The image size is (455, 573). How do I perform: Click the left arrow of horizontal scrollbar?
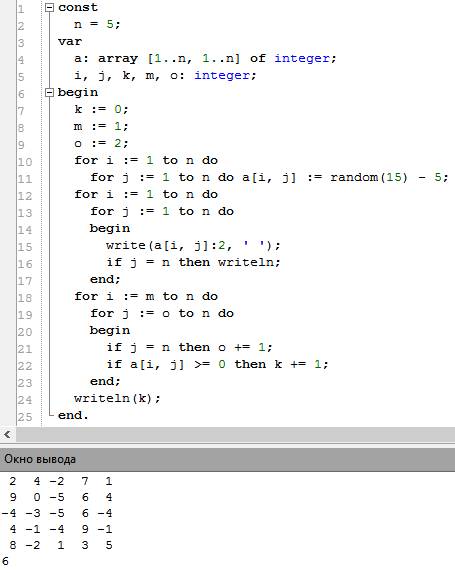[x=7, y=435]
